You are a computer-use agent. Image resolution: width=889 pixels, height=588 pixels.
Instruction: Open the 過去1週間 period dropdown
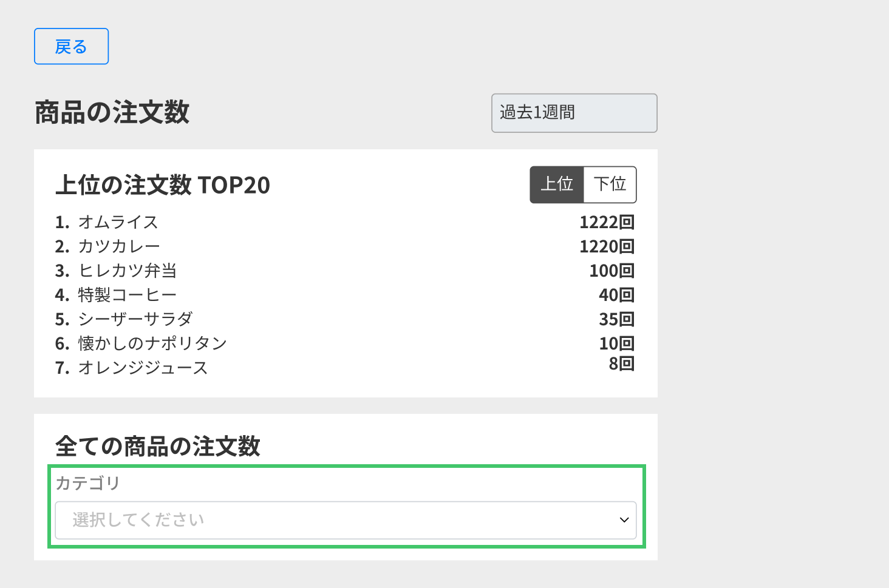(574, 113)
